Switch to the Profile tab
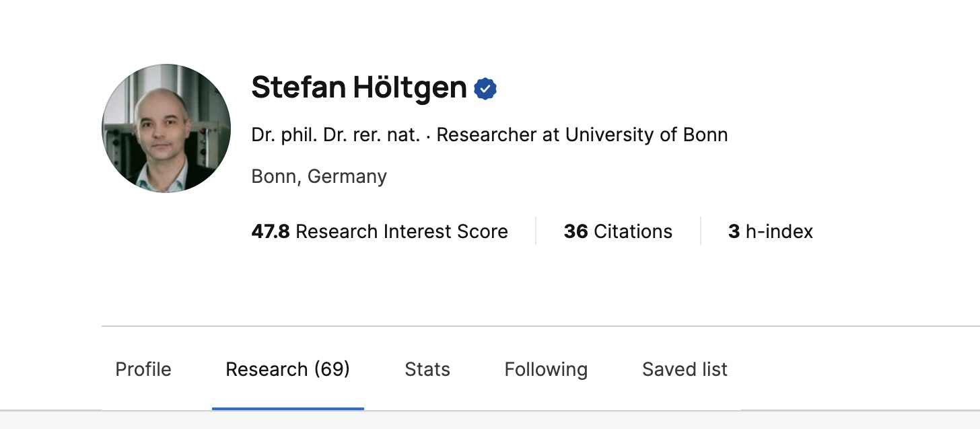Screen dimensions: 980x429 pos(143,369)
